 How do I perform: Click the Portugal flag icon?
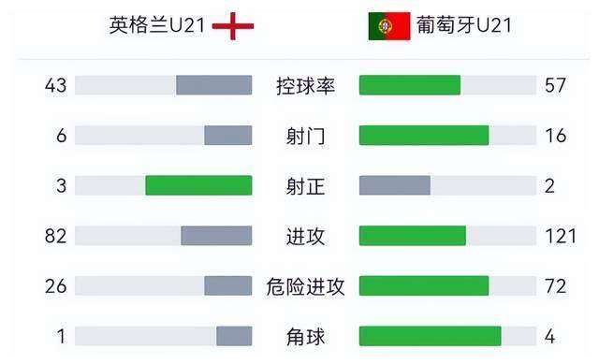pos(389,26)
